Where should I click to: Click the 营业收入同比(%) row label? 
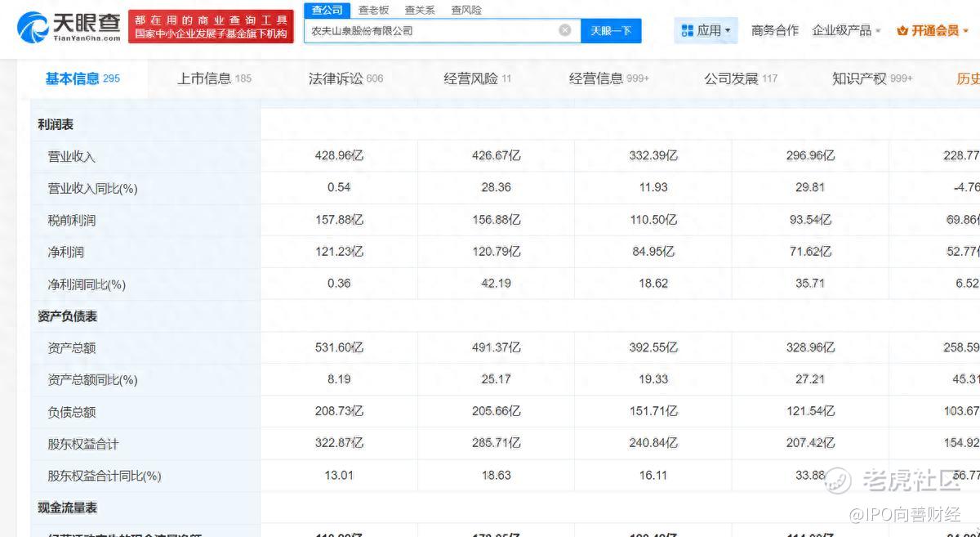pos(92,188)
